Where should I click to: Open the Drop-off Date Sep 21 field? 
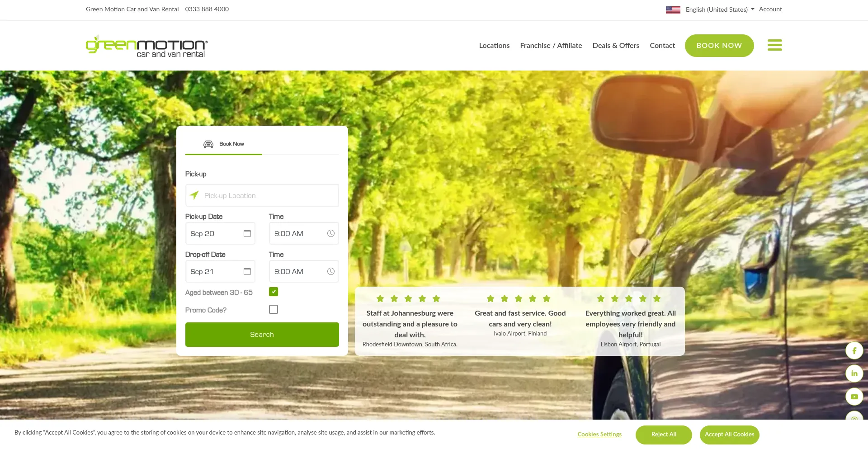220,271
